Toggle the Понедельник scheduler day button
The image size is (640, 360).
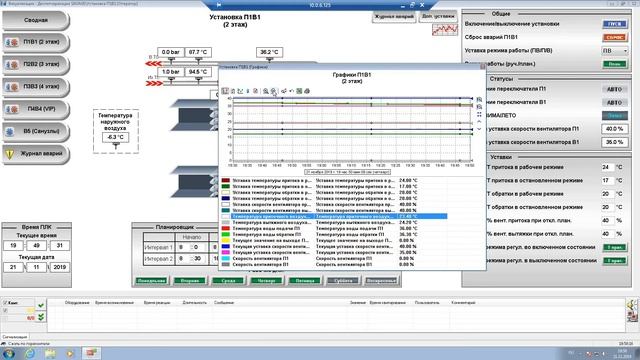151,281
